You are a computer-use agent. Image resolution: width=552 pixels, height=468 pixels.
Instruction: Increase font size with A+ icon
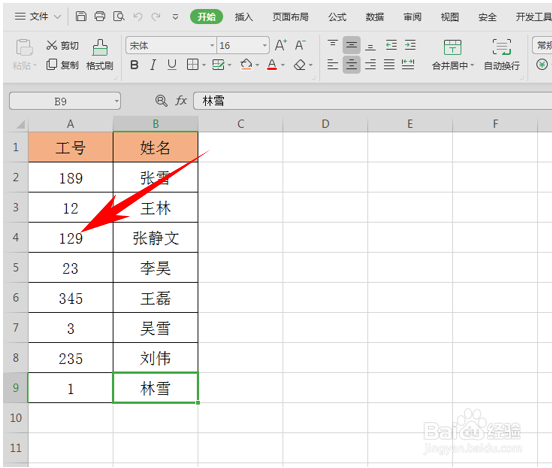click(281, 45)
